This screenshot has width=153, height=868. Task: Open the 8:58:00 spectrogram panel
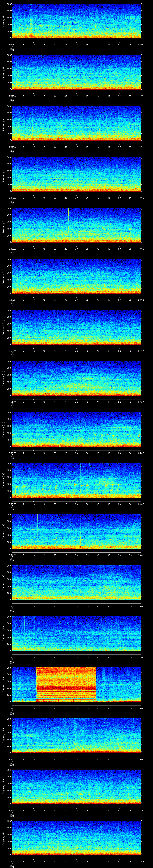[76, 736]
